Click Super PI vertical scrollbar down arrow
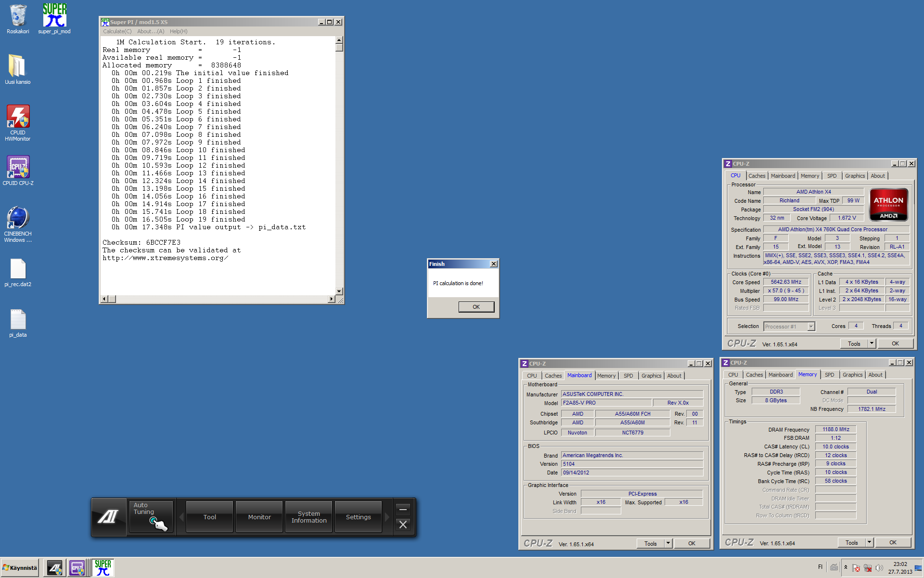 point(339,291)
